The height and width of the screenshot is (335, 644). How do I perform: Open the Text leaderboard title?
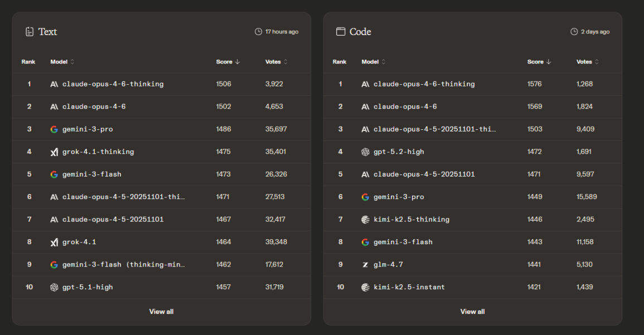(47, 32)
